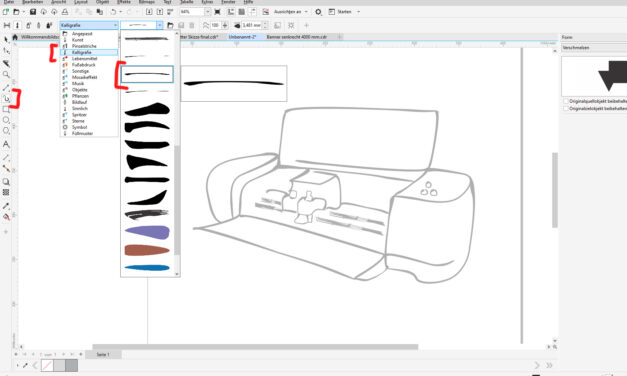Toggle full-screen preview icon
The image size is (627, 376).
point(217,12)
